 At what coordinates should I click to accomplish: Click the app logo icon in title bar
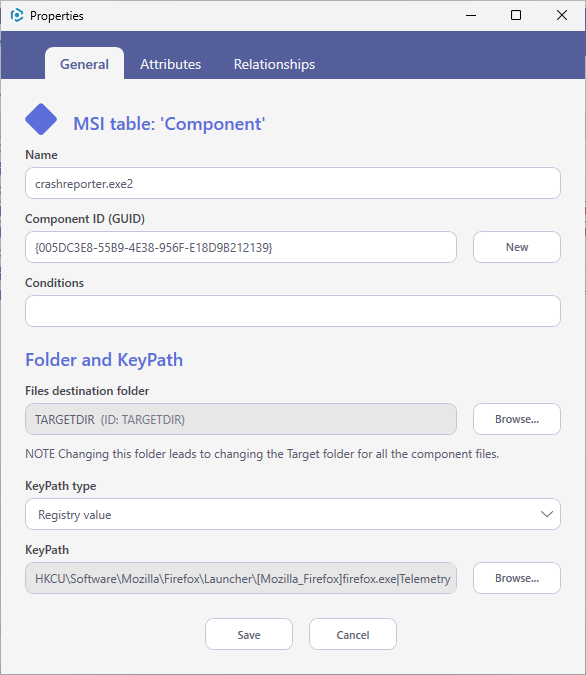point(17,15)
